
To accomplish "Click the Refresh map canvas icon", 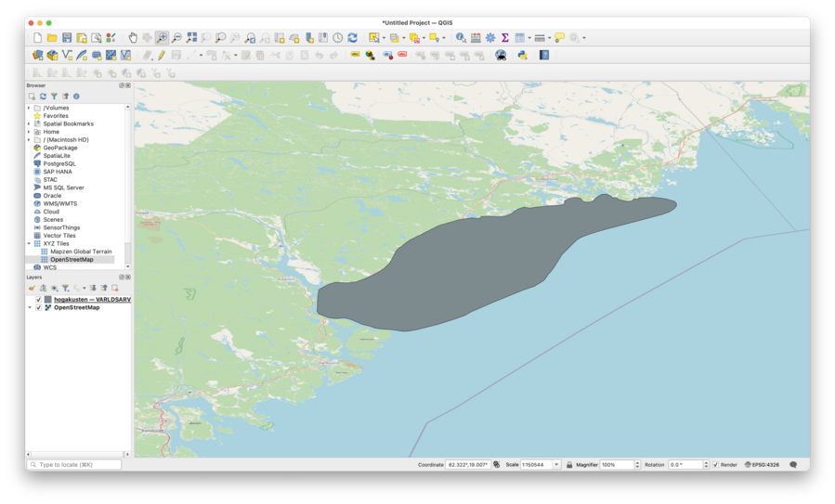I will tap(352, 38).
